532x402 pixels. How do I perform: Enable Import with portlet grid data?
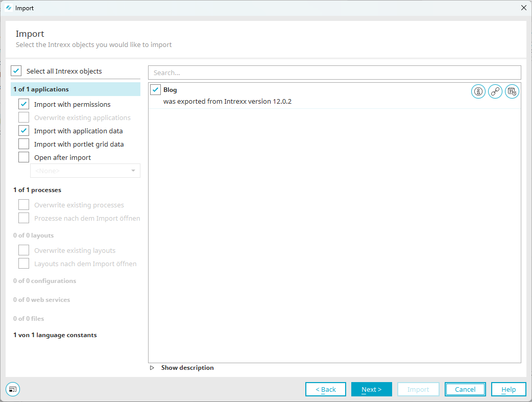(x=24, y=144)
